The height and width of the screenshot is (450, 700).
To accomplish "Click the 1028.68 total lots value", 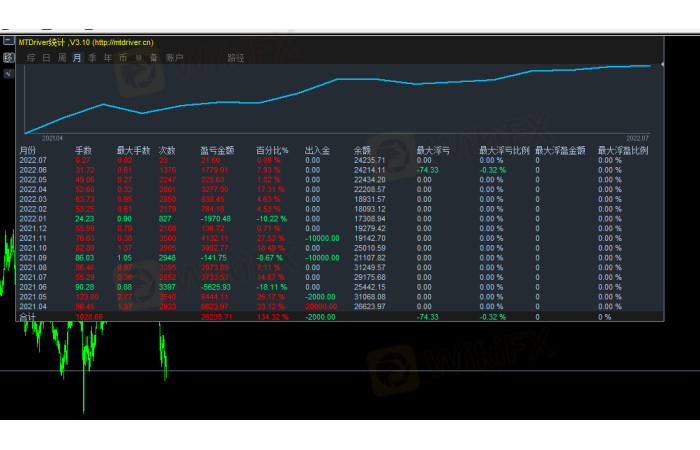I will [x=89, y=317].
